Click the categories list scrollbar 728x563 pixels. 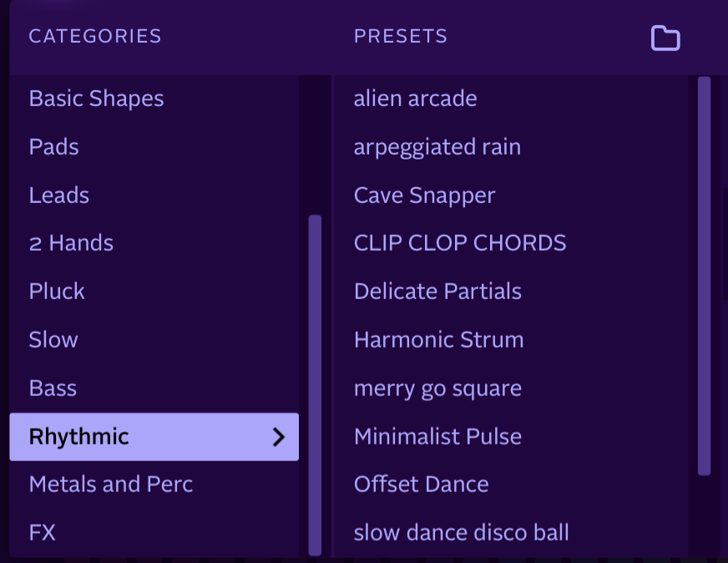[x=315, y=384]
